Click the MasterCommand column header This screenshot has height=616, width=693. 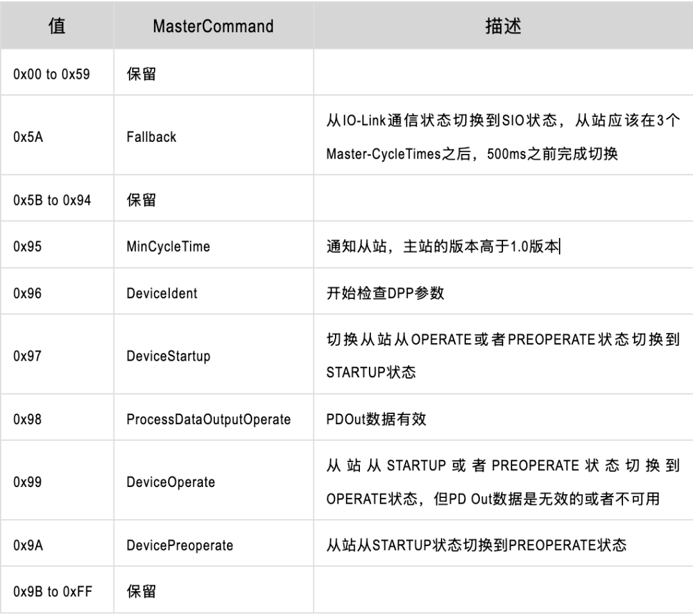[214, 26]
